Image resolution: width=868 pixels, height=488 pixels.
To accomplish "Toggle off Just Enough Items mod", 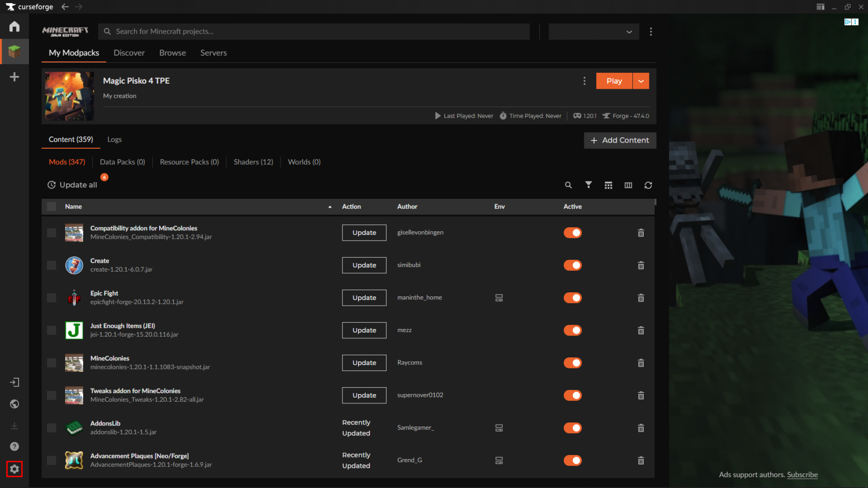I will click(x=572, y=330).
